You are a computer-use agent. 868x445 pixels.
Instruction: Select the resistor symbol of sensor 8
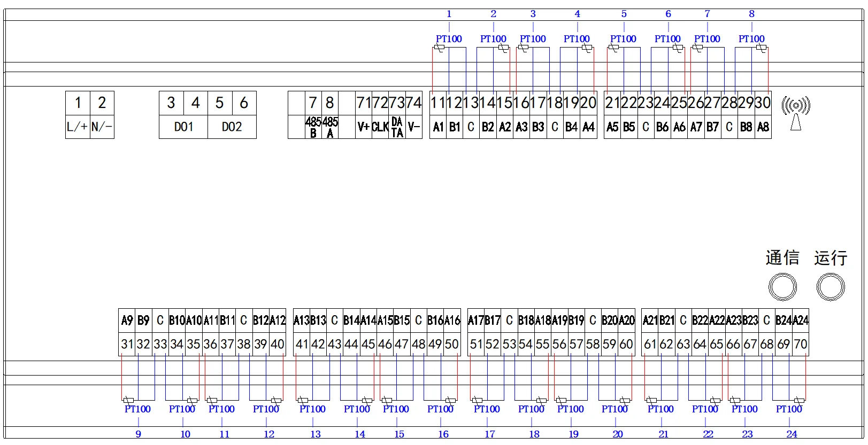pos(761,48)
